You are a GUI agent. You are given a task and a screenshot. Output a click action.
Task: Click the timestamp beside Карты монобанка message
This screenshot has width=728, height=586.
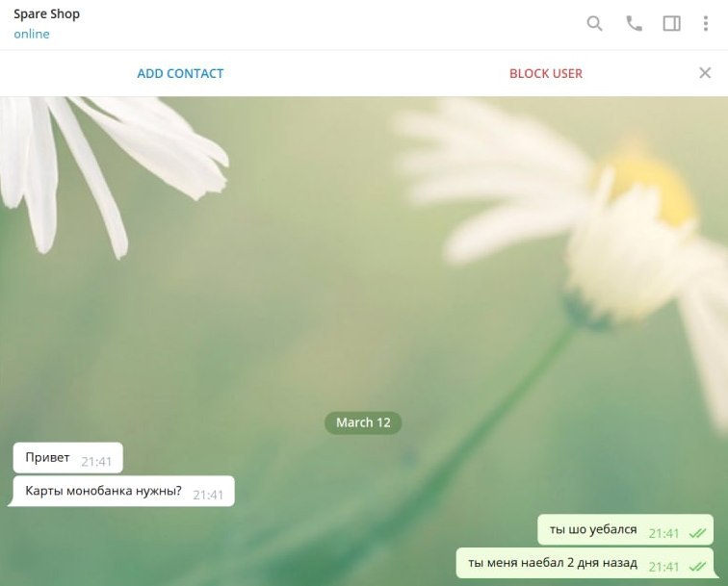coord(208,495)
